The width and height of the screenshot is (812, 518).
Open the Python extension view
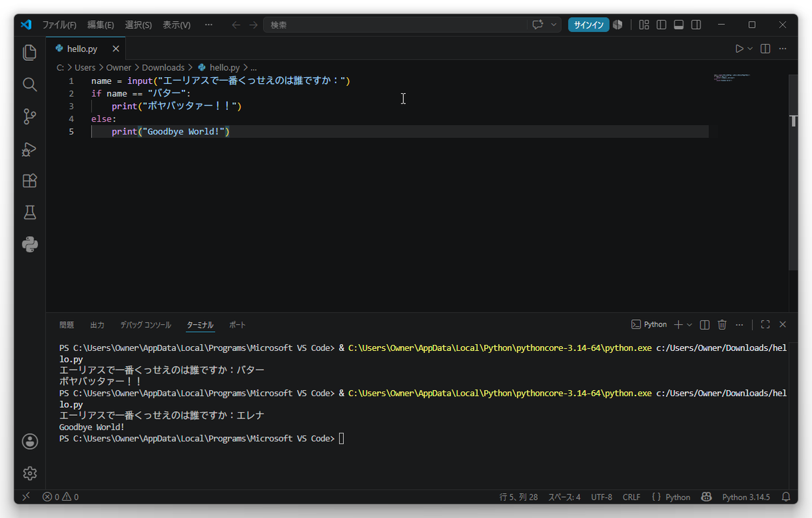[x=30, y=244]
